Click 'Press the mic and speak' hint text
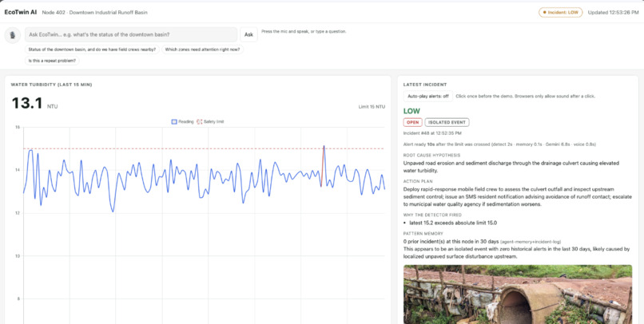 pyautogui.click(x=304, y=31)
